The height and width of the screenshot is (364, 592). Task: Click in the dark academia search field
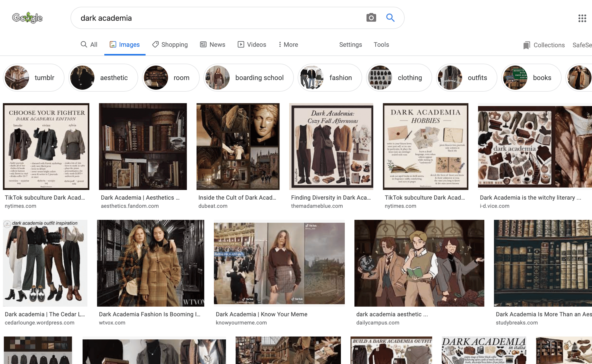pos(217,18)
